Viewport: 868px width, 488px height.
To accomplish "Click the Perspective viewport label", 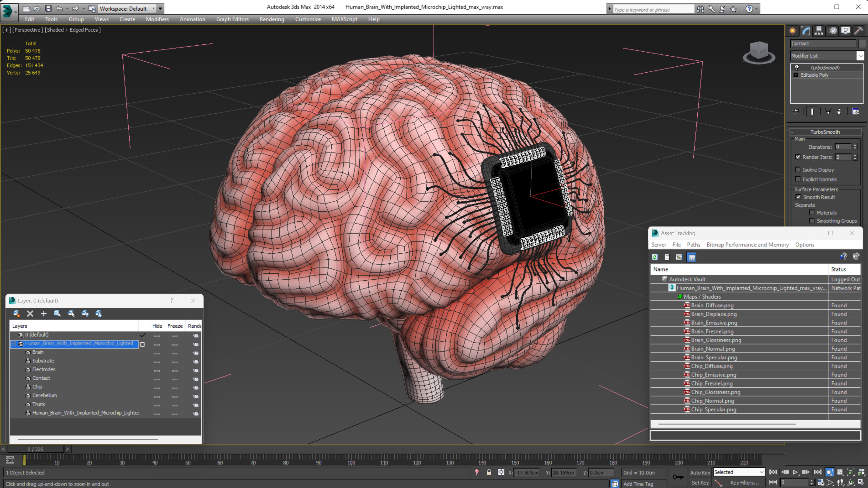I will [28, 30].
